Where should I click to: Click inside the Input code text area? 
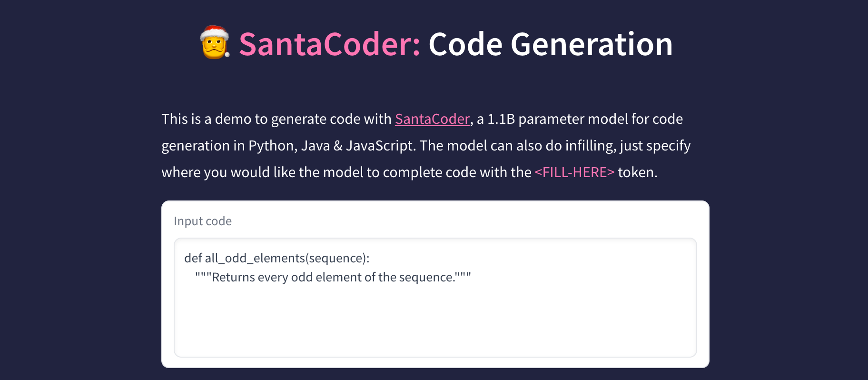tap(428, 314)
